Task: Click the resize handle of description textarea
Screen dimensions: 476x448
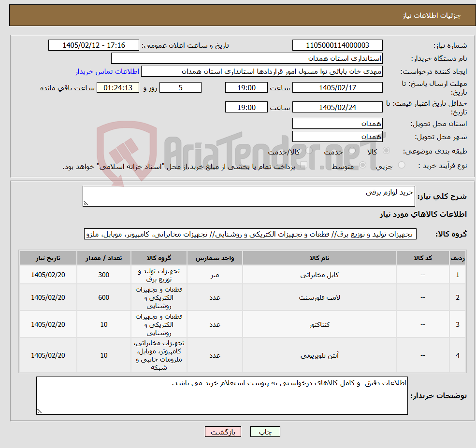Action: click(86, 204)
